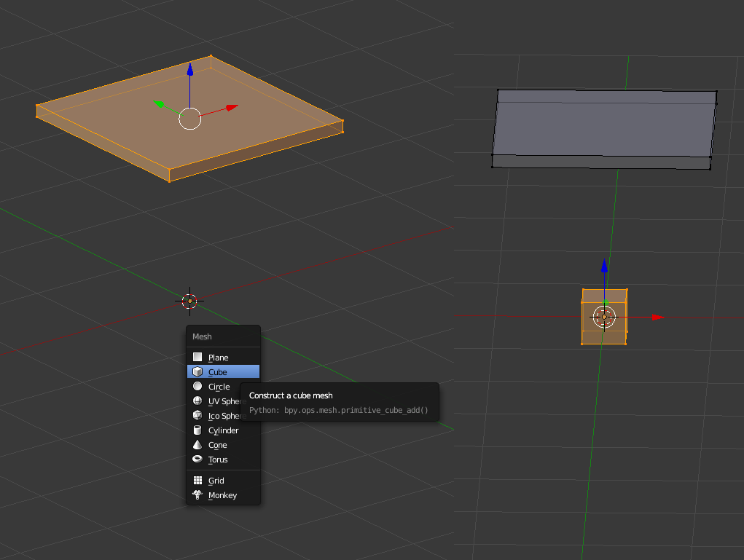Click the Circle primitive icon in the menu
744x560 pixels.
pyautogui.click(x=197, y=387)
